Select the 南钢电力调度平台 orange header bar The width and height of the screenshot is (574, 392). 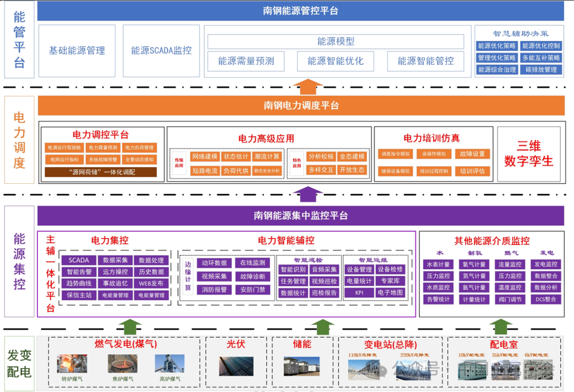301,105
